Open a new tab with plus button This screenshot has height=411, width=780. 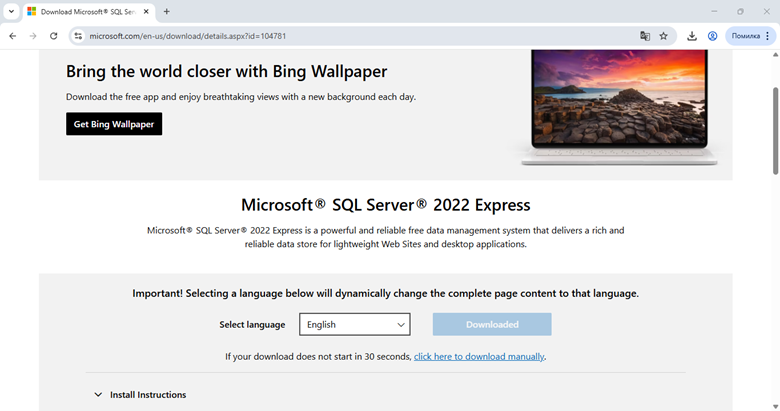pyautogui.click(x=167, y=11)
